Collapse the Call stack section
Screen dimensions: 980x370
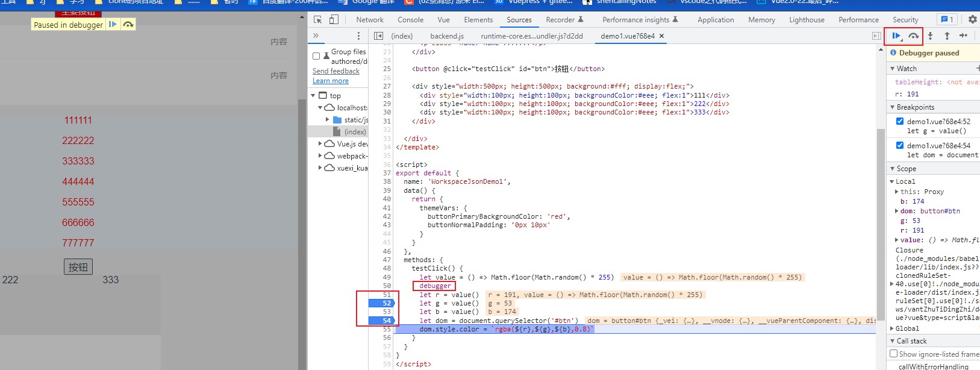[x=893, y=341]
